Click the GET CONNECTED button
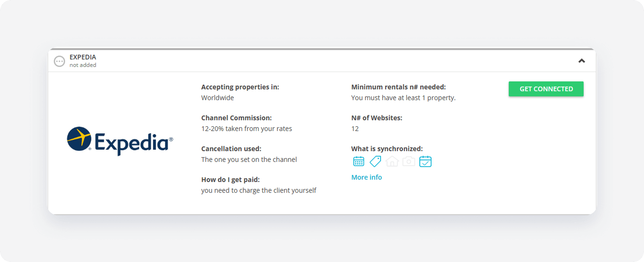 click(x=546, y=89)
